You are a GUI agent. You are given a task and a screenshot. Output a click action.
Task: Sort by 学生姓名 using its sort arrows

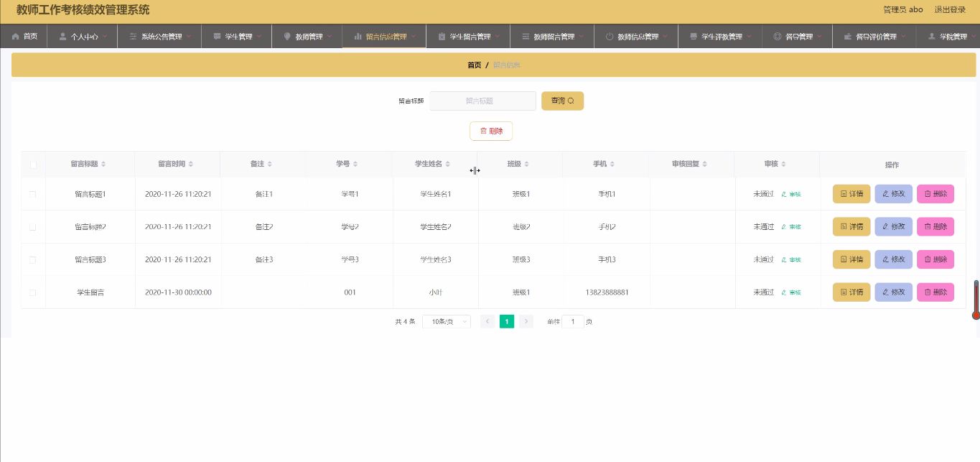coord(447,165)
